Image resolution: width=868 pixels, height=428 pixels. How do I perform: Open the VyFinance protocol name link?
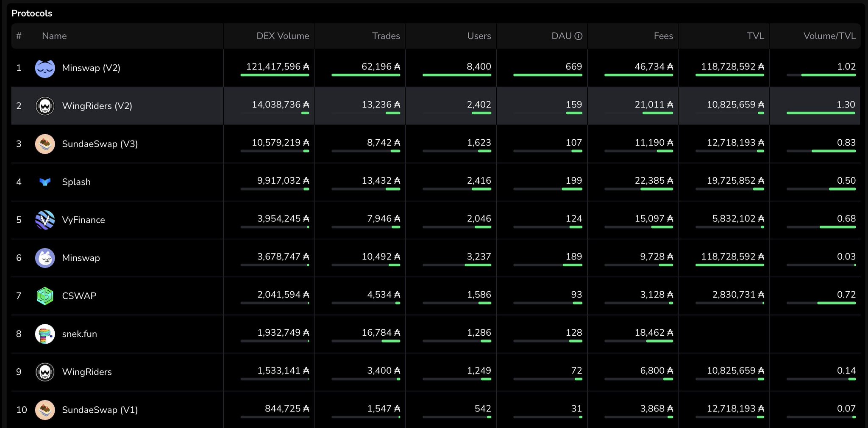(83, 220)
